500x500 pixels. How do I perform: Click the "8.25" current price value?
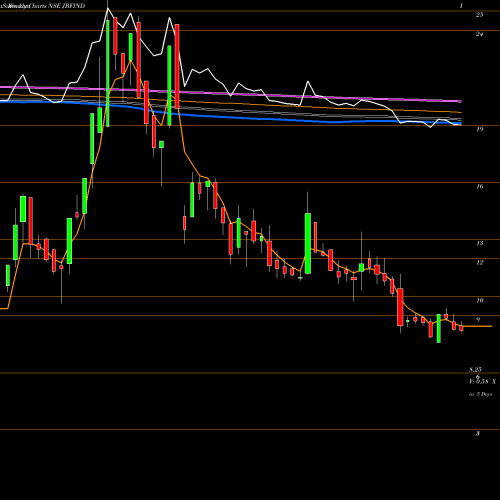coord(475,370)
